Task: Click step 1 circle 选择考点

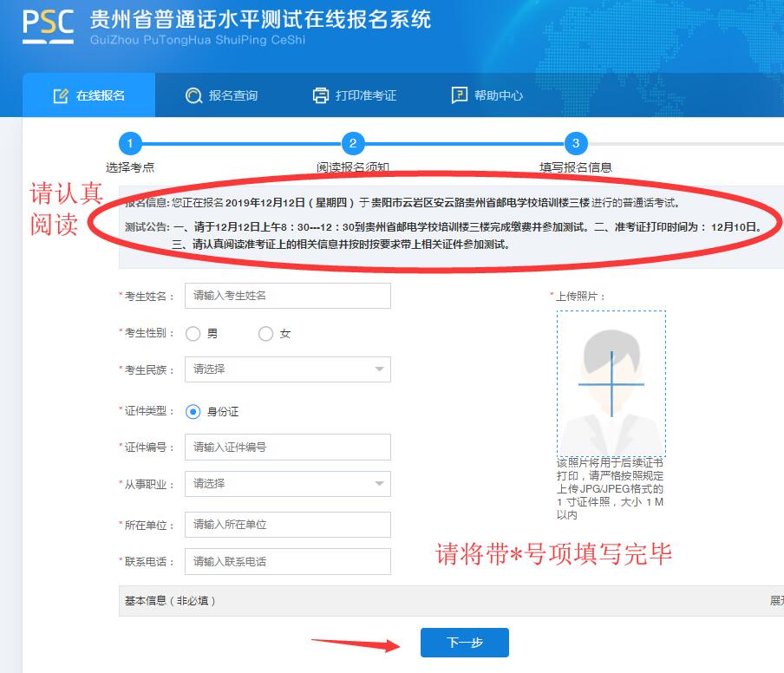Action: click(129, 144)
